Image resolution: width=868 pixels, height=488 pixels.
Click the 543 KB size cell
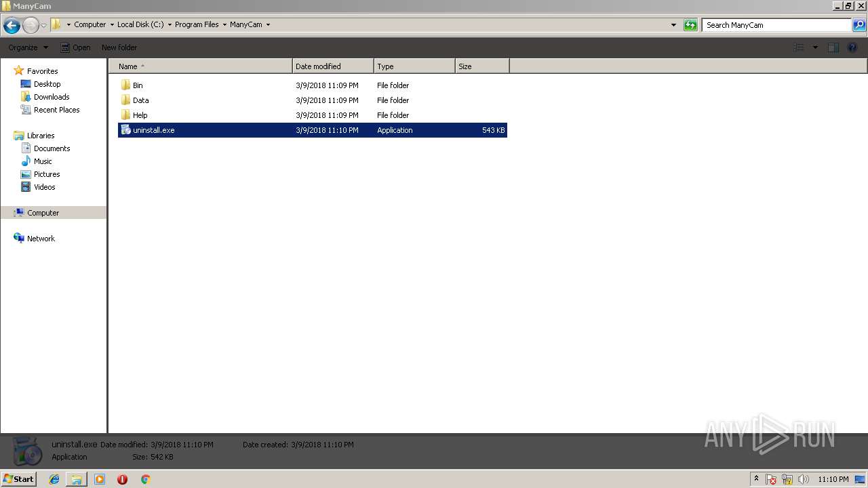click(x=493, y=130)
